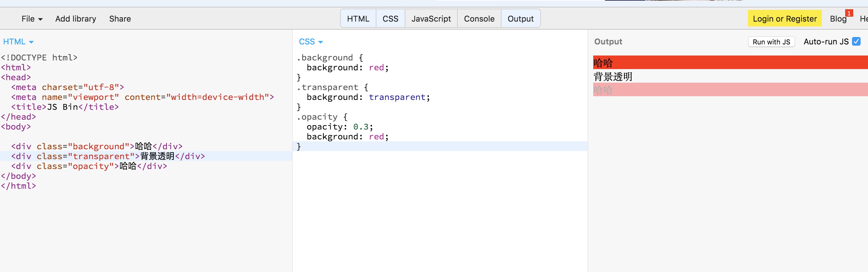Click the .opacity selector in CSS
The image size is (868, 272).
[317, 117]
